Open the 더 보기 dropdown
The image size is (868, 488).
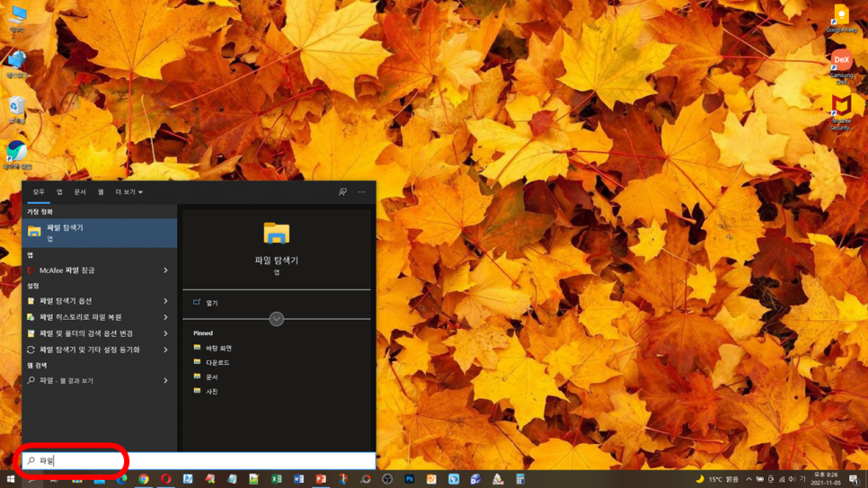point(128,192)
